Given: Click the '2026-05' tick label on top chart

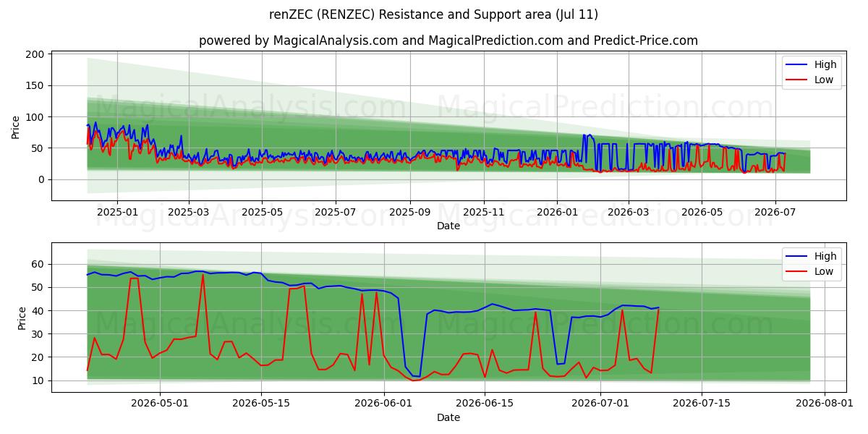Looking at the screenshot, I should (x=701, y=213).
